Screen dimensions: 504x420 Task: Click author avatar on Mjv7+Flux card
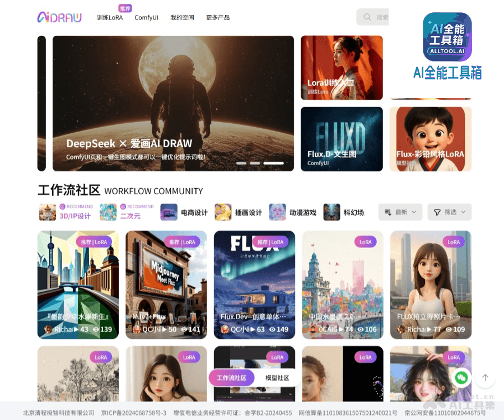(137, 329)
